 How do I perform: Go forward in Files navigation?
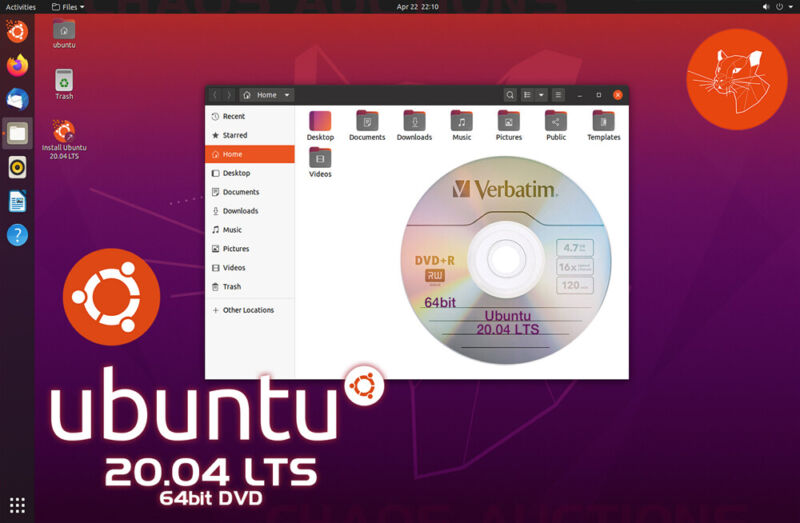pyautogui.click(x=229, y=95)
